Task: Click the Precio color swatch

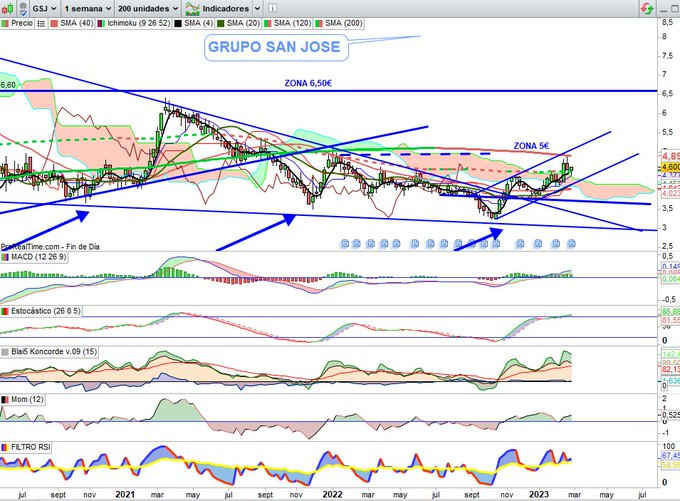Action: (5, 23)
